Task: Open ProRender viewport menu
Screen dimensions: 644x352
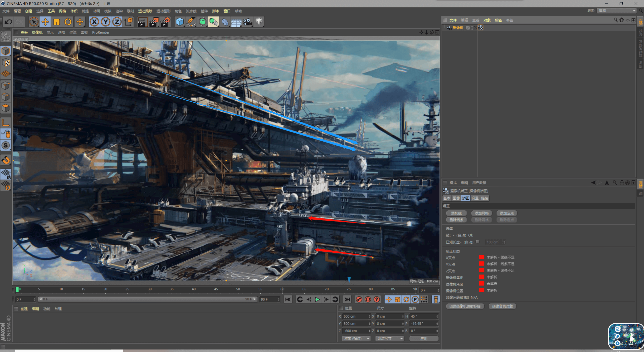Action: click(101, 32)
